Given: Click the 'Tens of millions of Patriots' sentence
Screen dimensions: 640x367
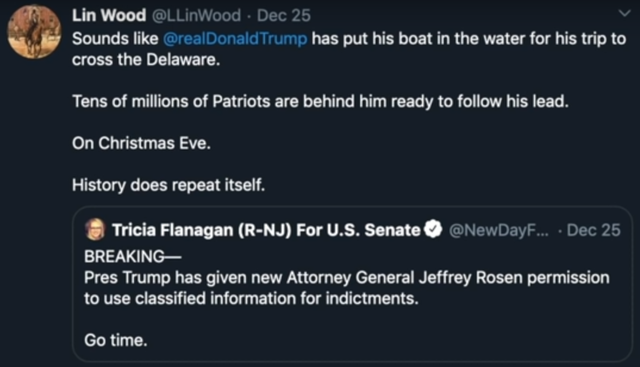Looking at the screenshot, I should coord(320,101).
